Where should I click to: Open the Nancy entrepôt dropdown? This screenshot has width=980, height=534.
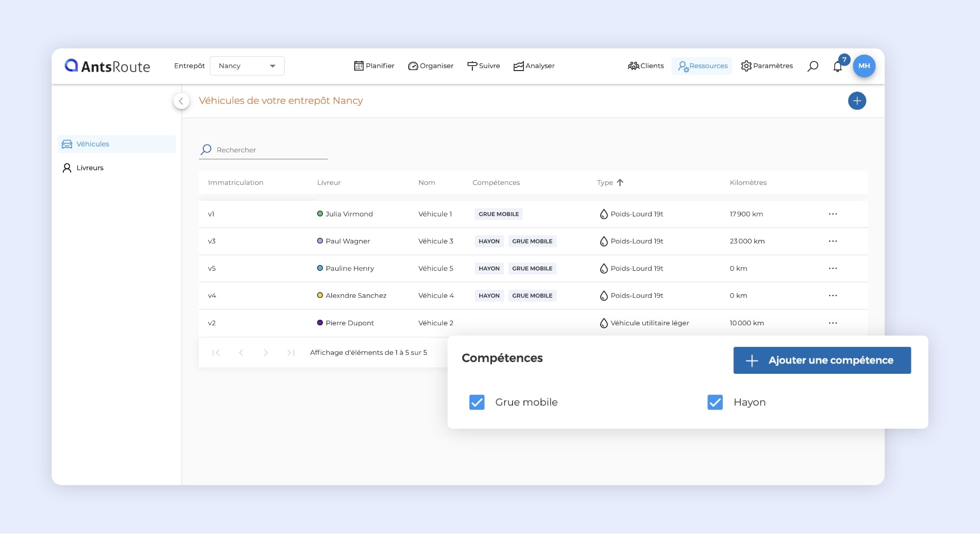click(247, 66)
